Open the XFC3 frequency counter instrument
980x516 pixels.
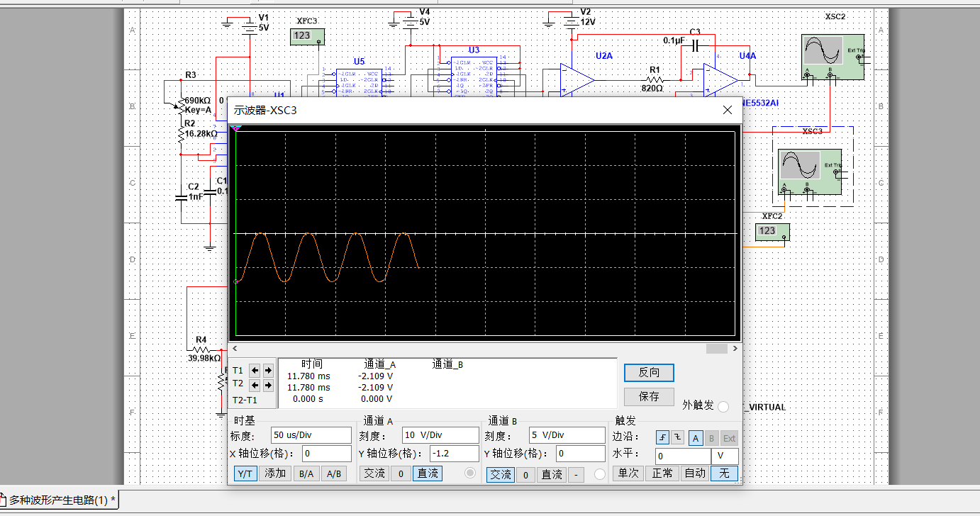[307, 35]
